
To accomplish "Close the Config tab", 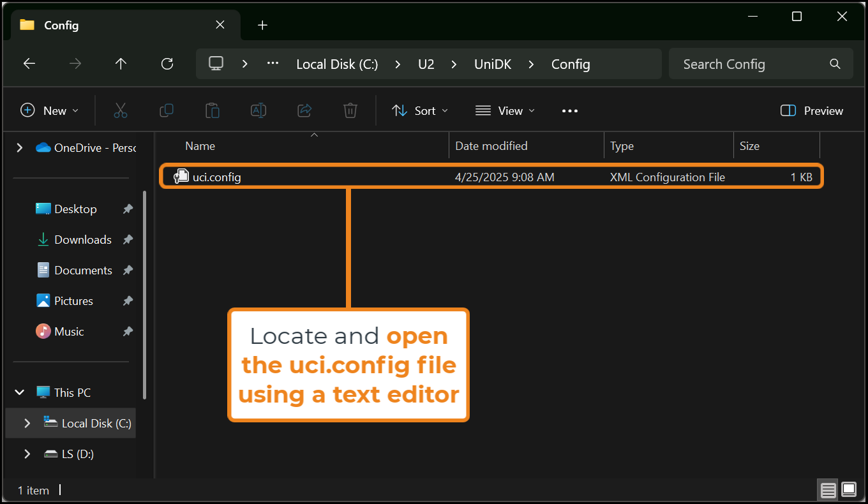I will pos(220,25).
